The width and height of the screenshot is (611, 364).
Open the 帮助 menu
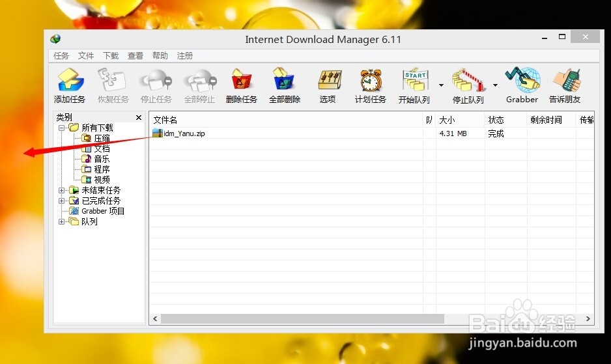coord(160,56)
